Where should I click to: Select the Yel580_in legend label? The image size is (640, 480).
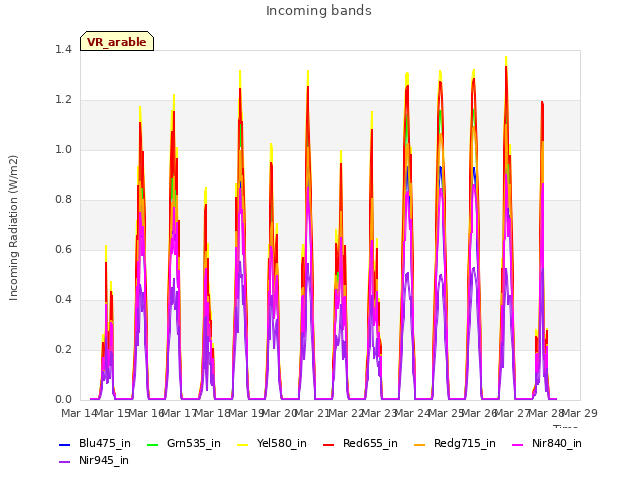[282, 444]
